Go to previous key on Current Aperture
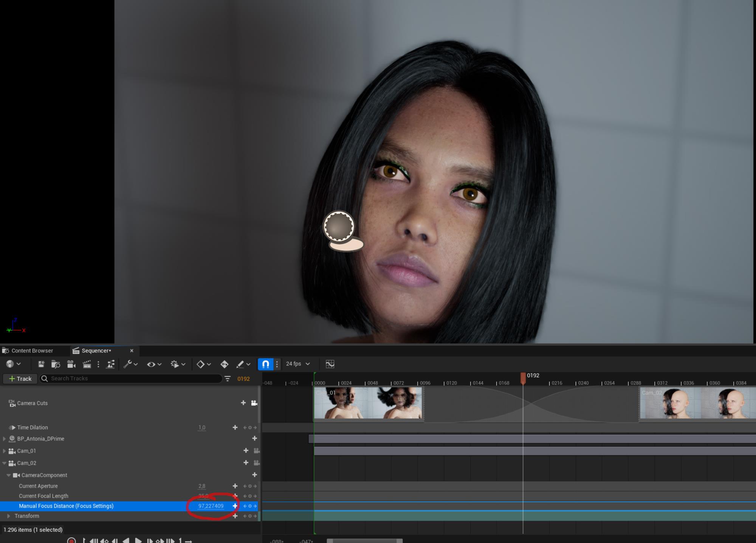 pos(245,486)
